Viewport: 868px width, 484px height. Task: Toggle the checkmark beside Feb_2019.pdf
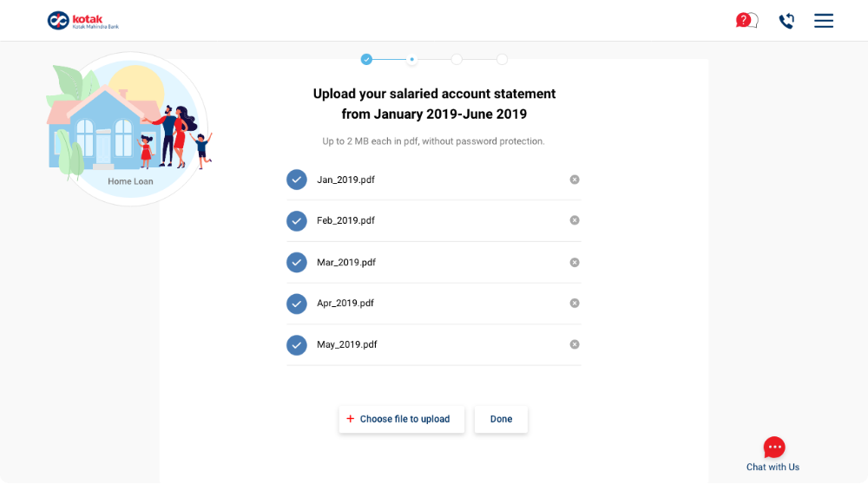click(297, 221)
